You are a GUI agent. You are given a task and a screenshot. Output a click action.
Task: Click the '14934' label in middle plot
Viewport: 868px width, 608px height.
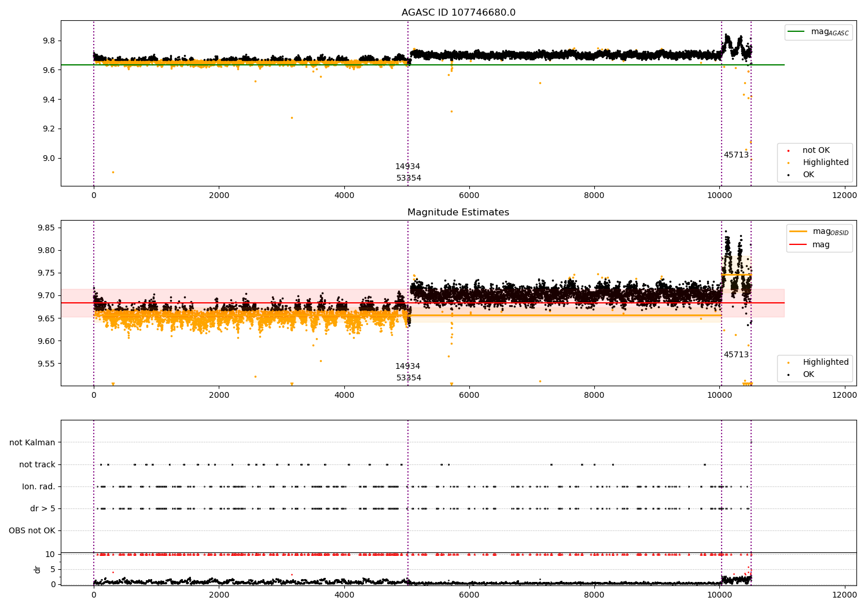point(407,367)
